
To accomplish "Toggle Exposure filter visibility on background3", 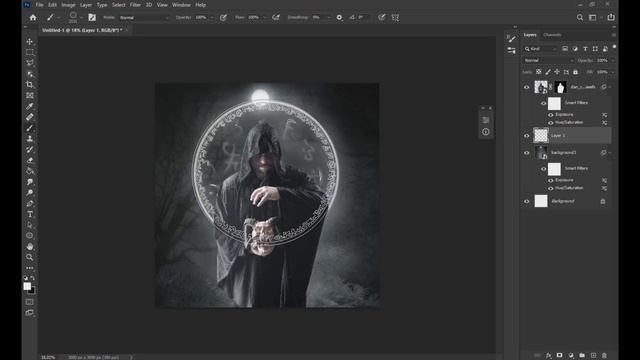I will click(x=551, y=180).
